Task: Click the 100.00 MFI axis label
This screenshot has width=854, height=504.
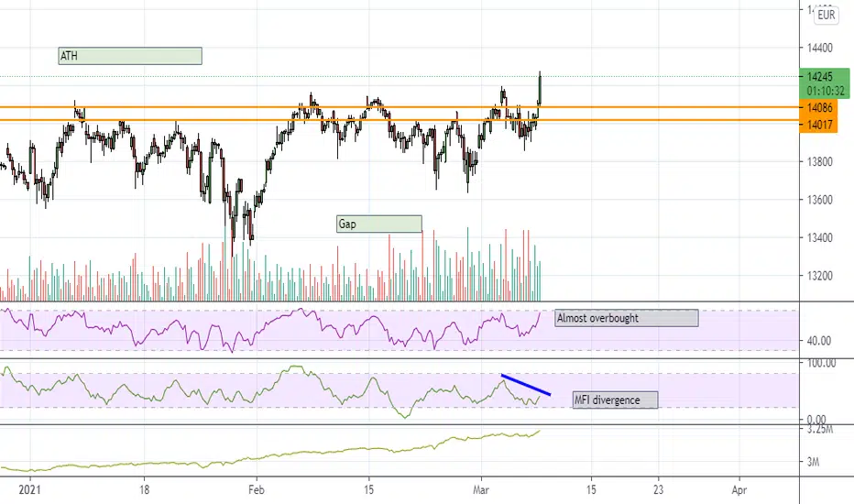Action: coord(821,364)
